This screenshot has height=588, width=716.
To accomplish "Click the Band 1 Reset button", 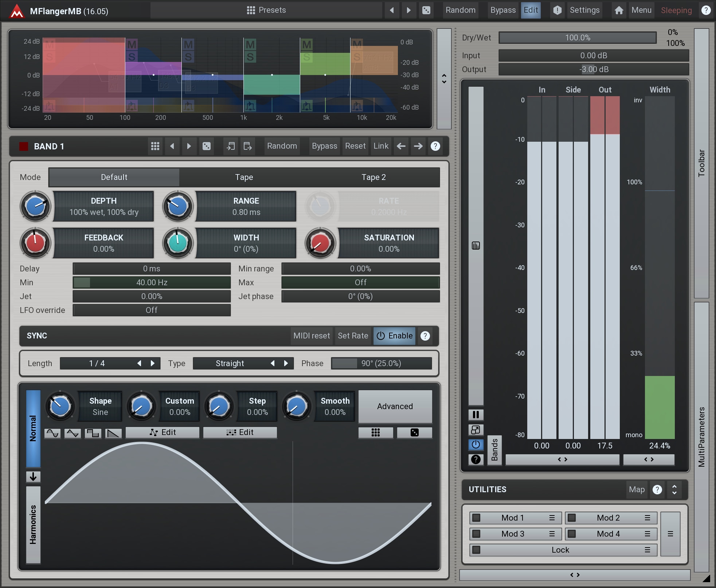I will pyautogui.click(x=355, y=146).
